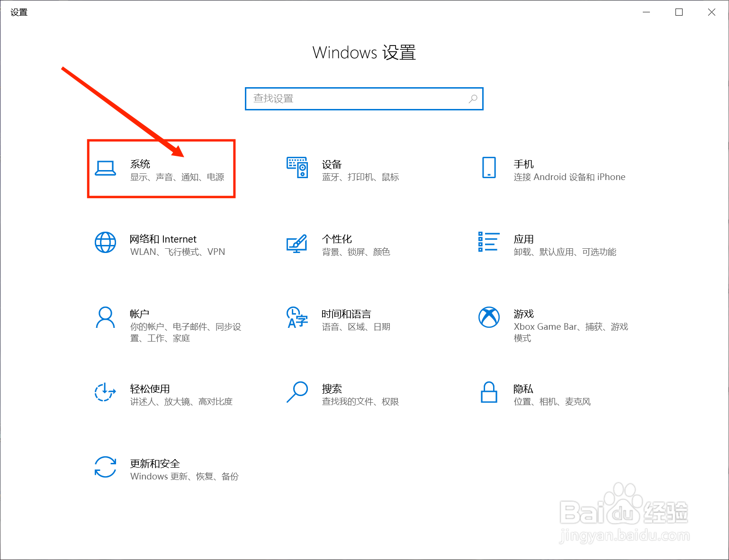This screenshot has height=560, width=729.
Task: Click description 卸载、默认应用、可选功能
Action: point(565,252)
